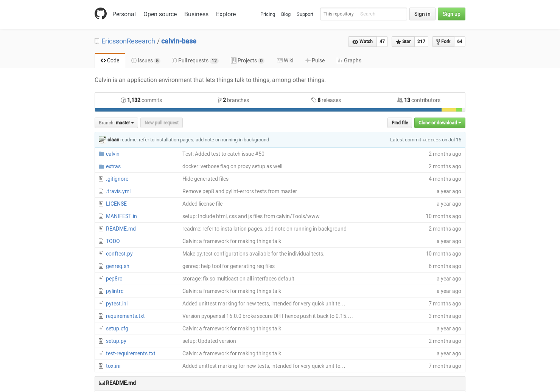Image resolution: width=560 pixels, height=392 pixels.
Task: Click olaan's avatar thumbnail in commit bar
Action: [x=103, y=140]
